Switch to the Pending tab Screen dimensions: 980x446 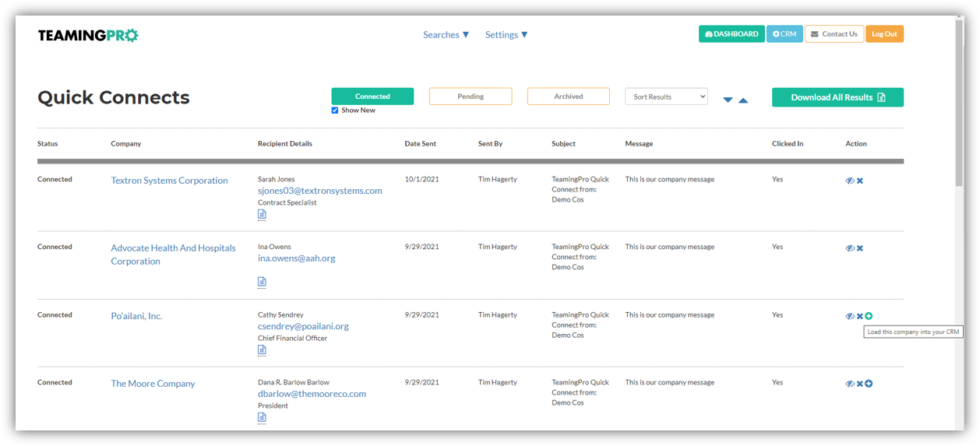471,97
